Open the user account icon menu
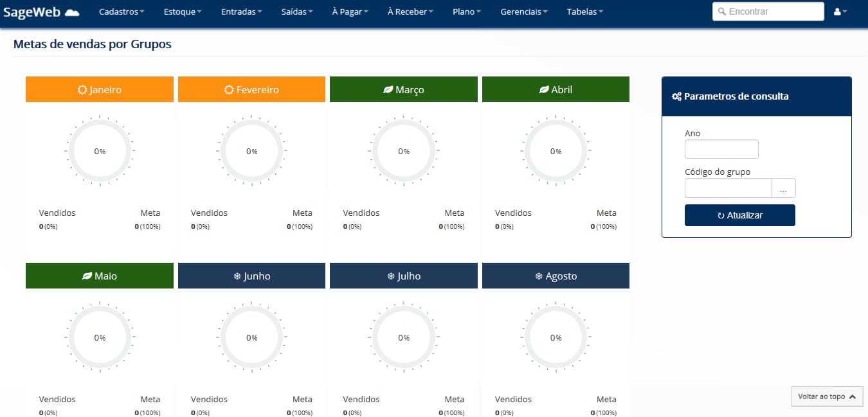Viewport: 868px width, 417px height. [840, 12]
